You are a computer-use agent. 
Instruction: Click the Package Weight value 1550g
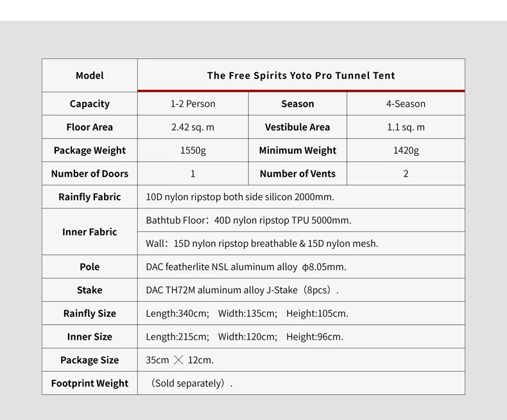(193, 150)
